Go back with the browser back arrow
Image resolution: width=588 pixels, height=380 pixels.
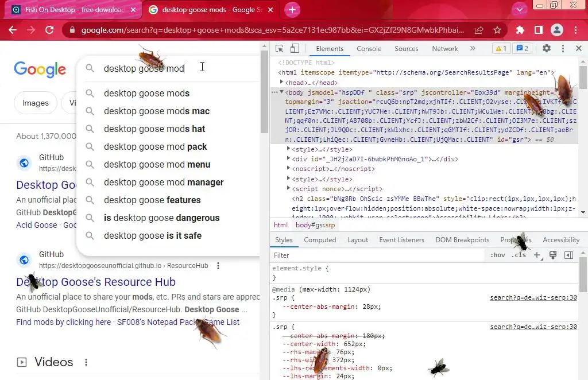(13, 30)
